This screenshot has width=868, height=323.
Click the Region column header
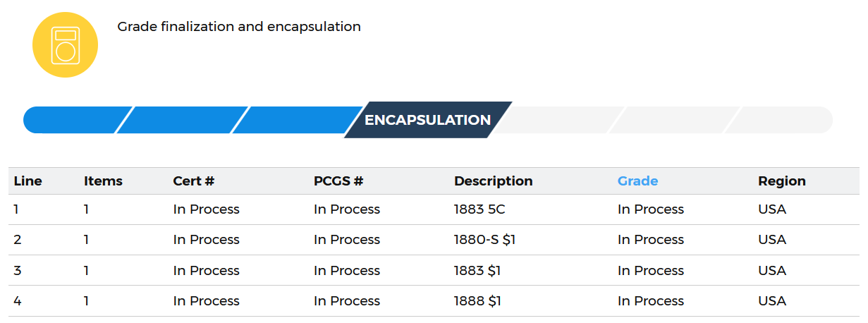782,181
